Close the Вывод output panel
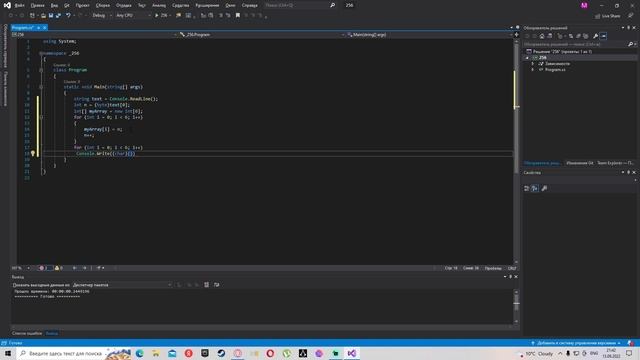Viewport: 640px width, 360px height. point(516,277)
